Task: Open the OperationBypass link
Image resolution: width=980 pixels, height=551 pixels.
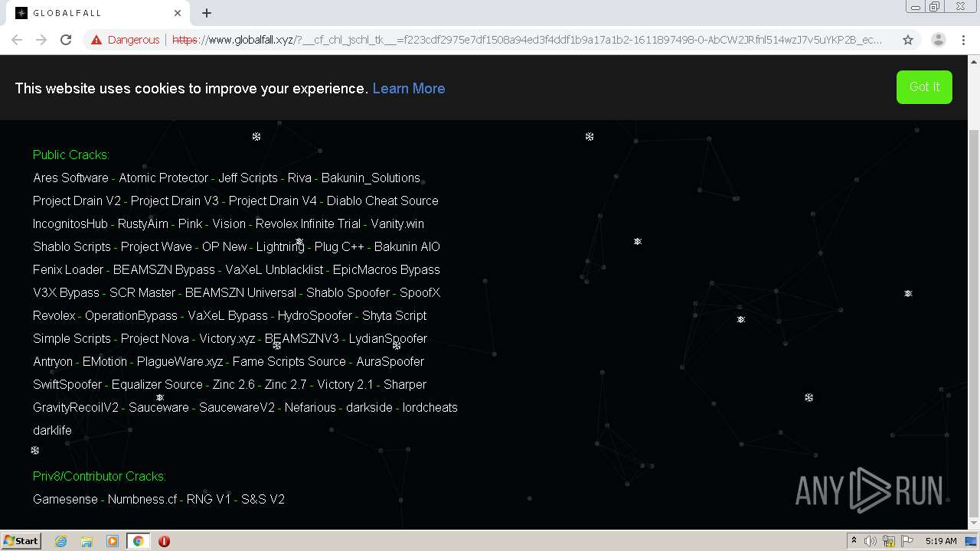Action: click(x=131, y=315)
